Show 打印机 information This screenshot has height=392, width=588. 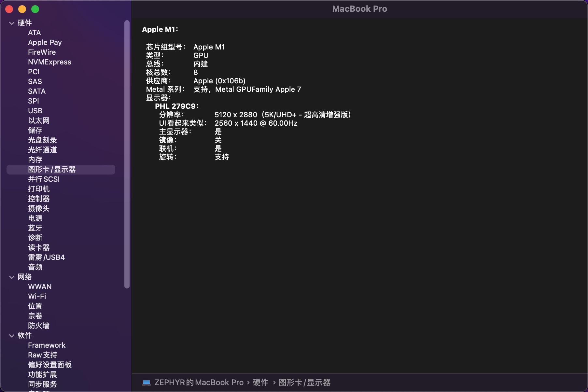click(39, 189)
